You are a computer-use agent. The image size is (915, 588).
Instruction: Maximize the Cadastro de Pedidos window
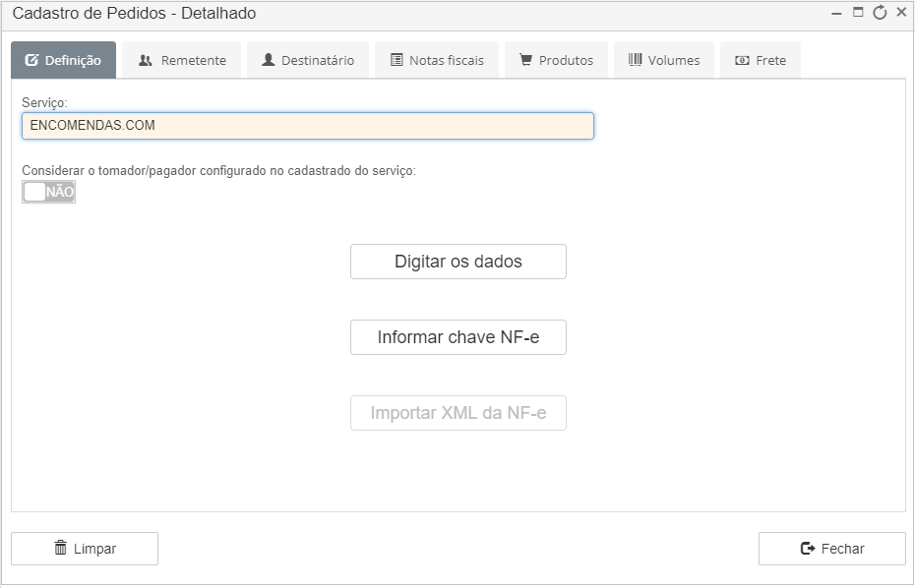858,12
